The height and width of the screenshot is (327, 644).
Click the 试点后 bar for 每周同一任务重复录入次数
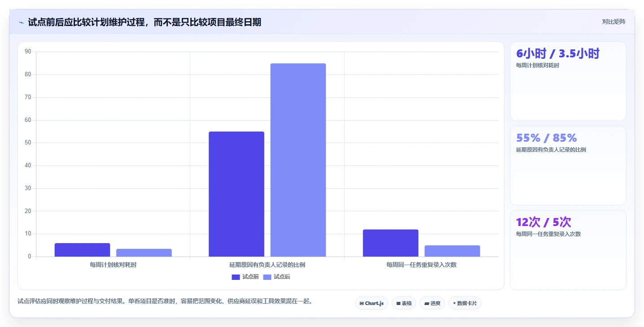coord(452,251)
